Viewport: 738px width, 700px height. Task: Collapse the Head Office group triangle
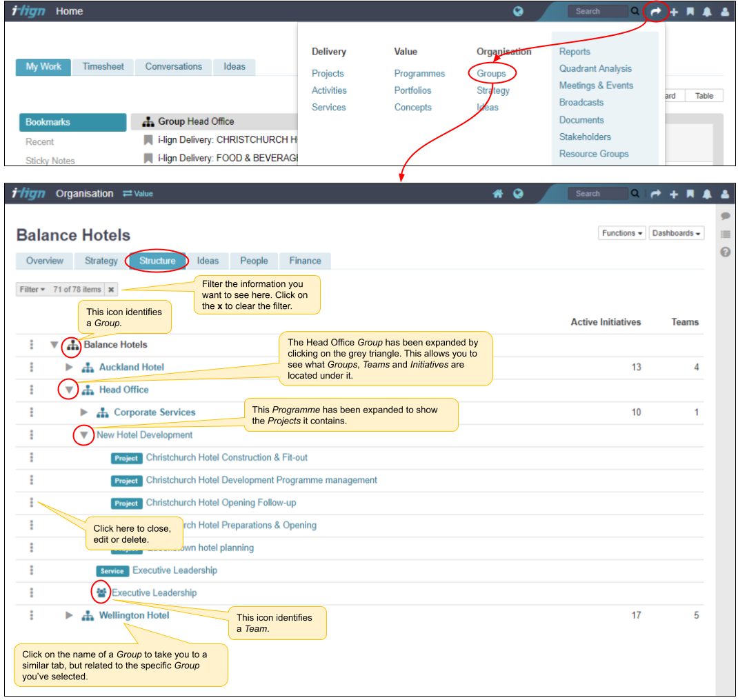pyautogui.click(x=69, y=390)
